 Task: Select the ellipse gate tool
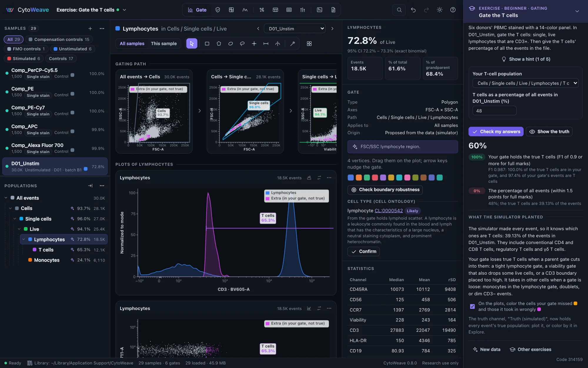coord(230,44)
